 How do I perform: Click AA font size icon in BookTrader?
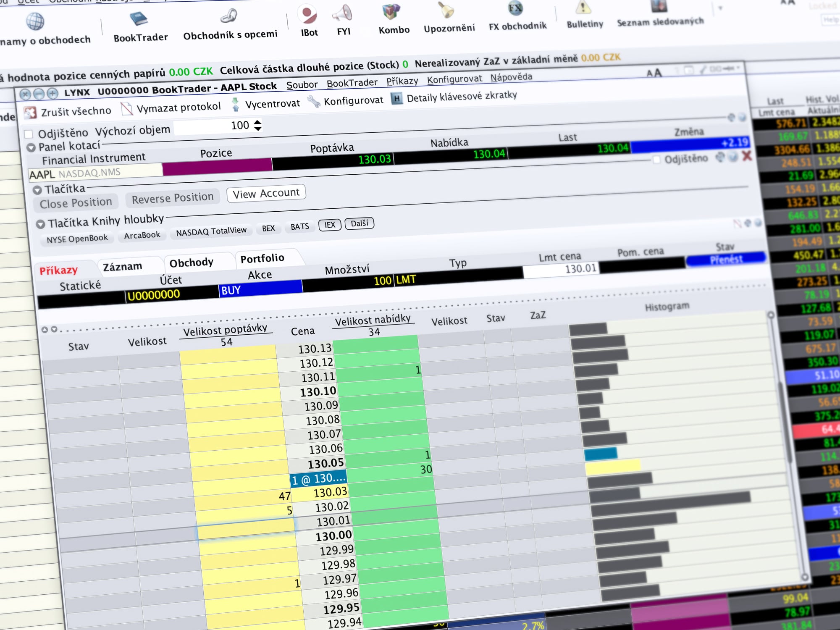[x=654, y=73]
